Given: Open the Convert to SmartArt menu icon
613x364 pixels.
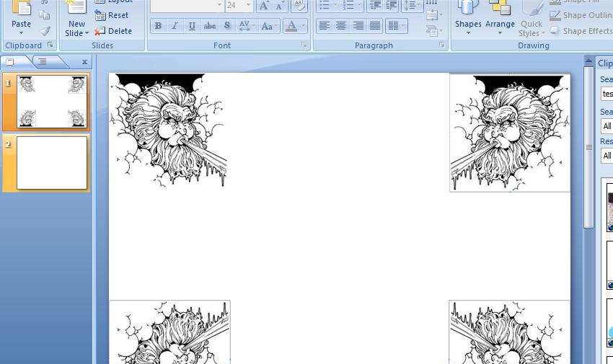Looking at the screenshot, I should (x=434, y=30).
